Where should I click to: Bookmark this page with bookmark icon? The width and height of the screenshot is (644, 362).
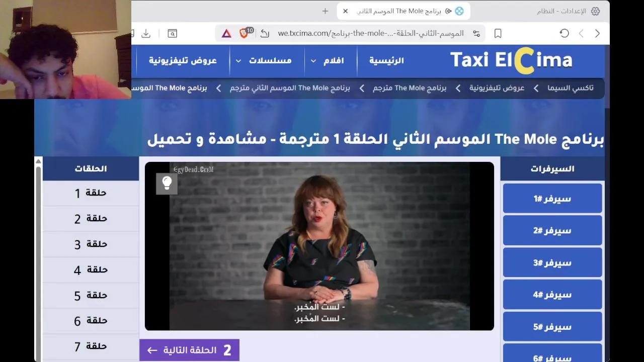click(x=498, y=33)
